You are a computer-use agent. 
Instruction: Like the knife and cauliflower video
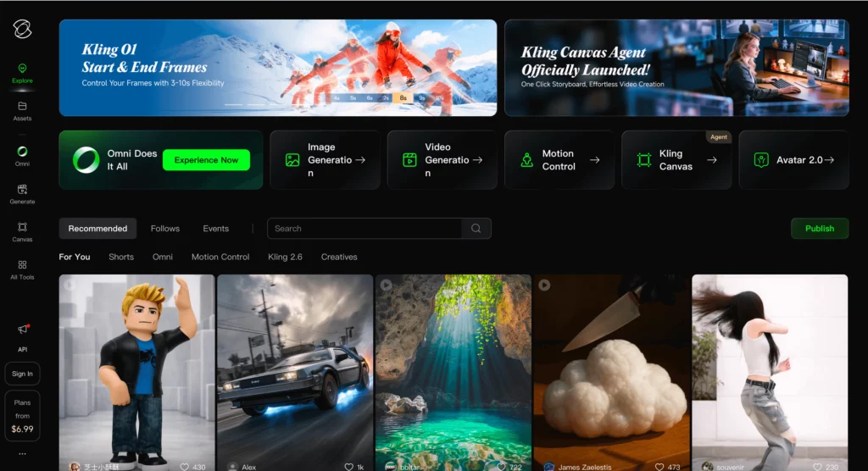click(x=659, y=466)
